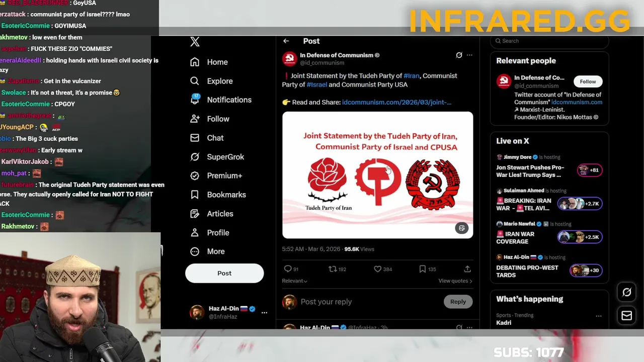Click Swolace's chat message
Viewport: 644px width, 362px height.
60,93
